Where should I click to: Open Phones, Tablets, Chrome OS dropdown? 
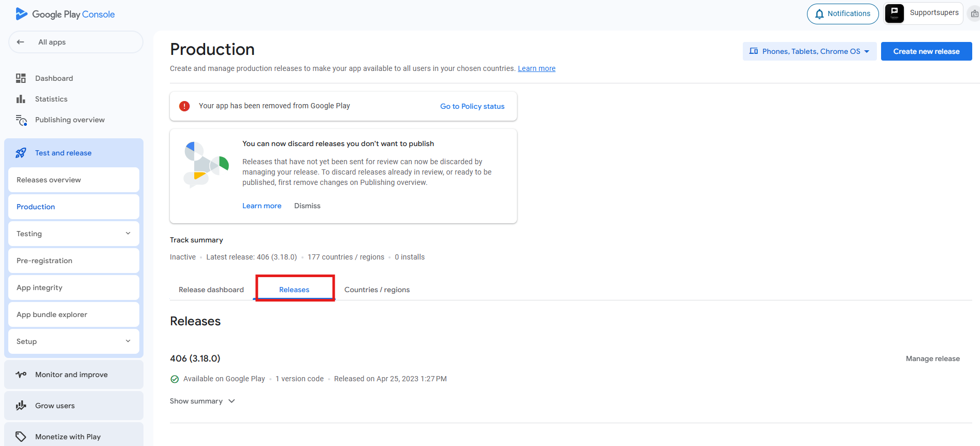pyautogui.click(x=810, y=51)
